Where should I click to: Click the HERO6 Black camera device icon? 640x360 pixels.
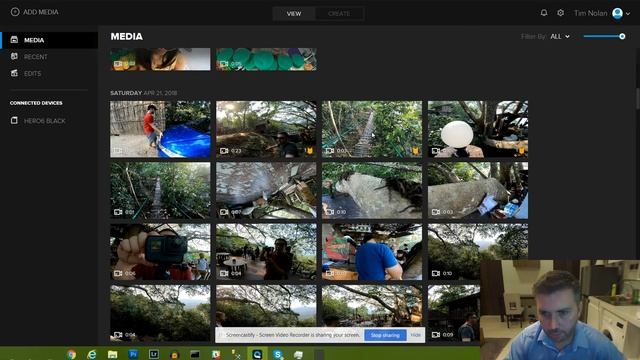(14, 120)
